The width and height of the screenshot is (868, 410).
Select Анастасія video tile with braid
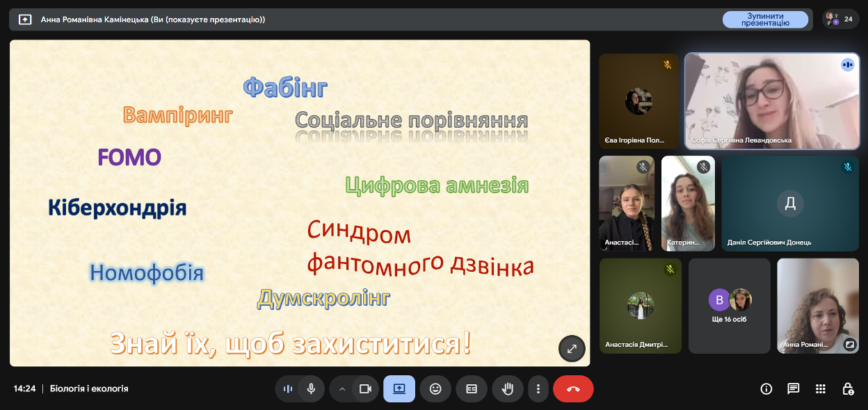(x=627, y=203)
